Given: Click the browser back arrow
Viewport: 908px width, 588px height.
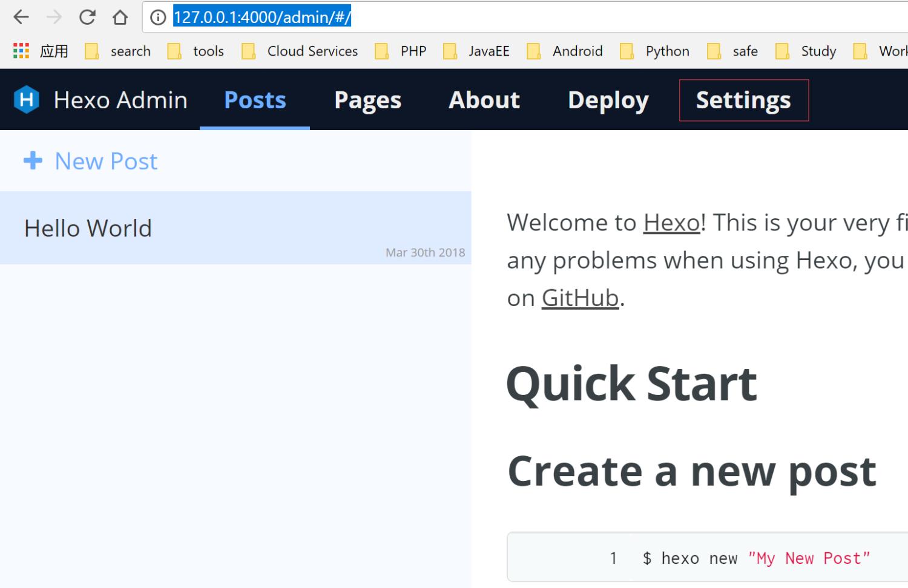Looking at the screenshot, I should click(21, 17).
